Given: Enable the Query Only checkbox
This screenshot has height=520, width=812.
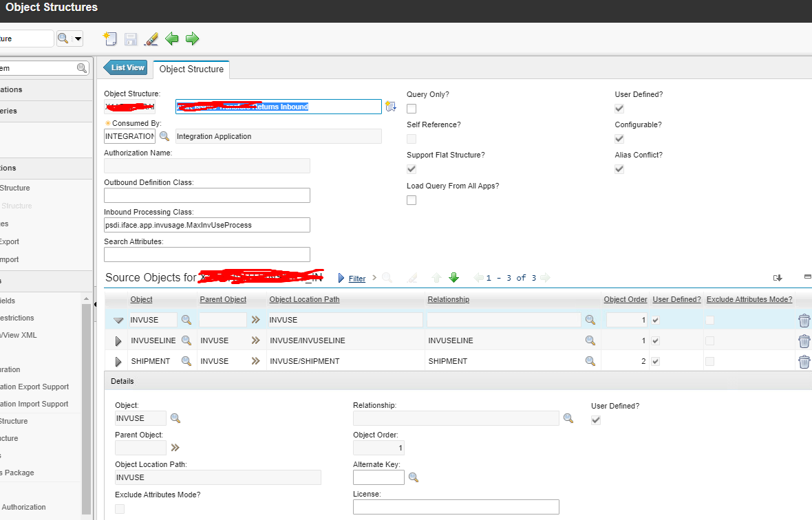Looking at the screenshot, I should 411,109.
